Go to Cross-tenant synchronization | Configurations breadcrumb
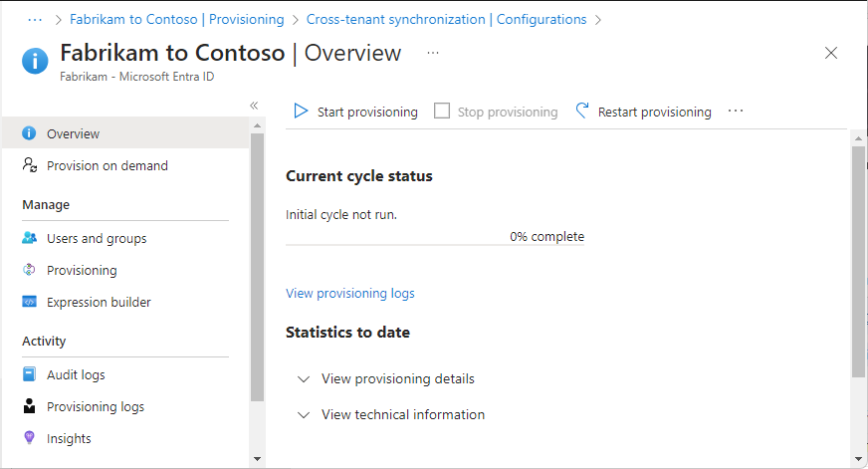This screenshot has width=868, height=469. point(446,19)
